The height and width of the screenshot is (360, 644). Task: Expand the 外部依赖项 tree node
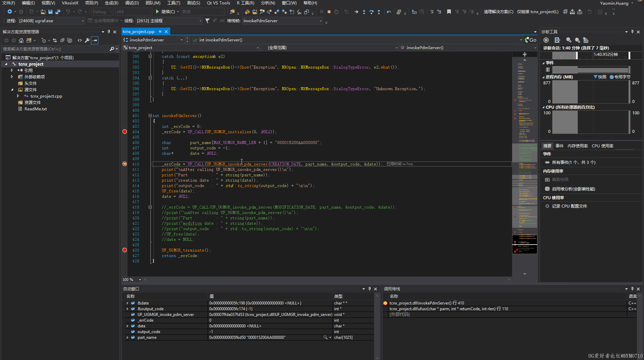(x=12, y=77)
